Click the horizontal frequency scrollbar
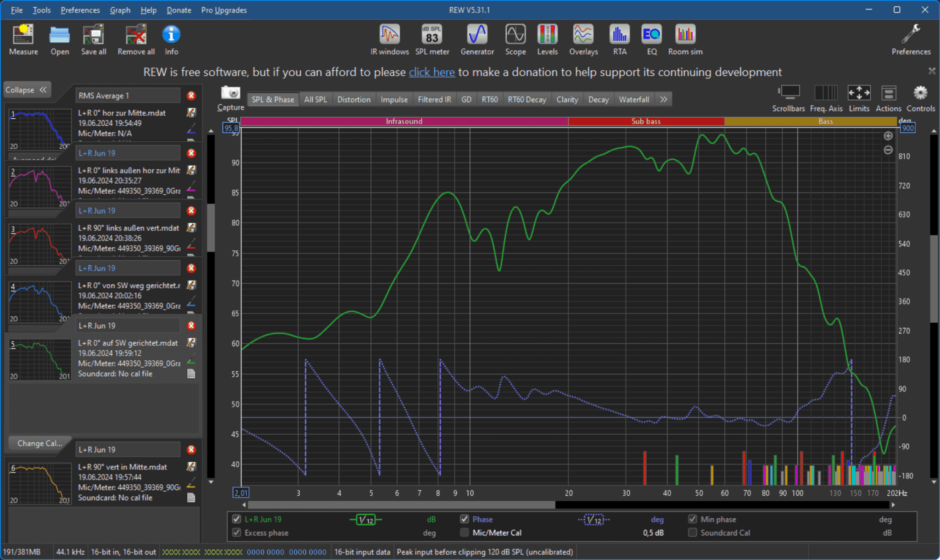 (x=402, y=505)
